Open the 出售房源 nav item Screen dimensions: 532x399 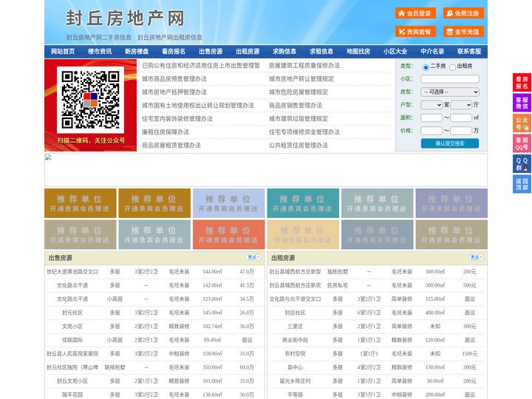[211, 52]
